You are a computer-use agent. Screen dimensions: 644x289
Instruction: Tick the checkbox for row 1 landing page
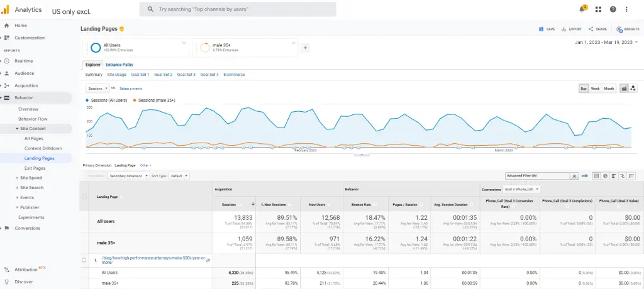tap(85, 259)
